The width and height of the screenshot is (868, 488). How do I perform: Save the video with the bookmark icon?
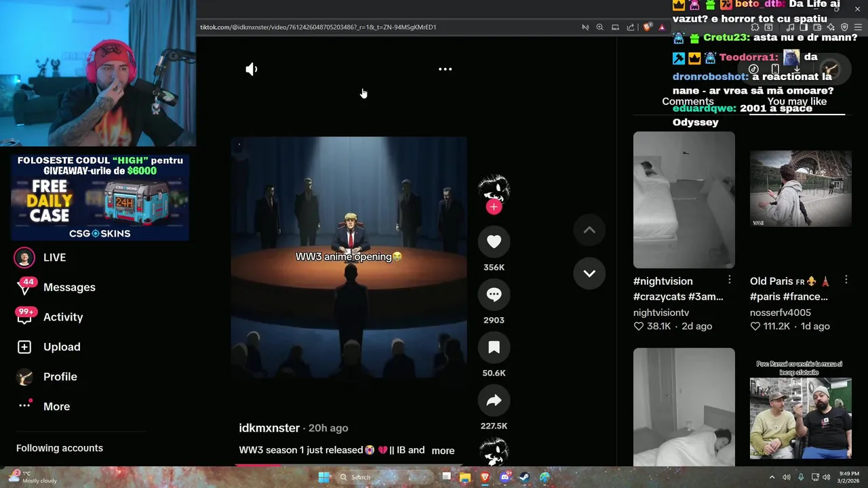point(494,347)
